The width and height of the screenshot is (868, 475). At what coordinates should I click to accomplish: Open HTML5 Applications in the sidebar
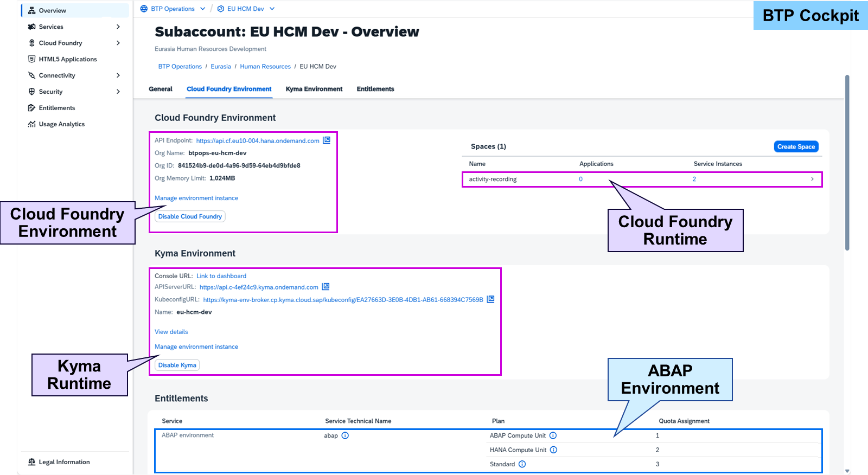coord(68,59)
